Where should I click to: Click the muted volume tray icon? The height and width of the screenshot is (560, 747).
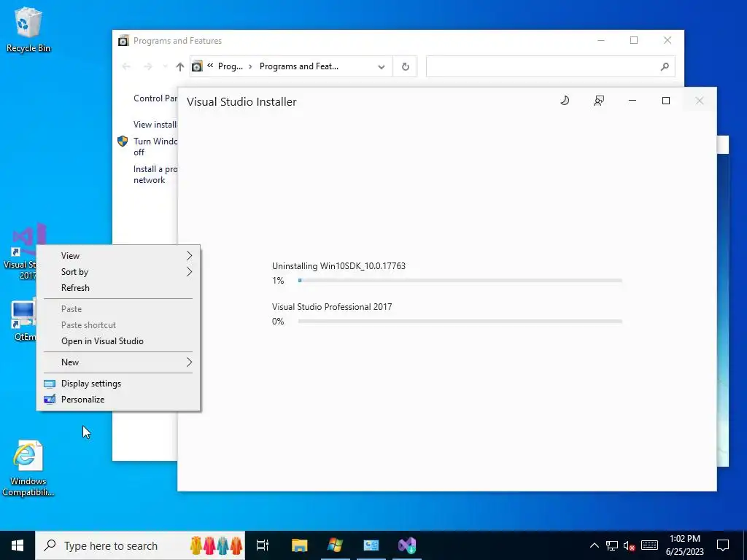630,545
